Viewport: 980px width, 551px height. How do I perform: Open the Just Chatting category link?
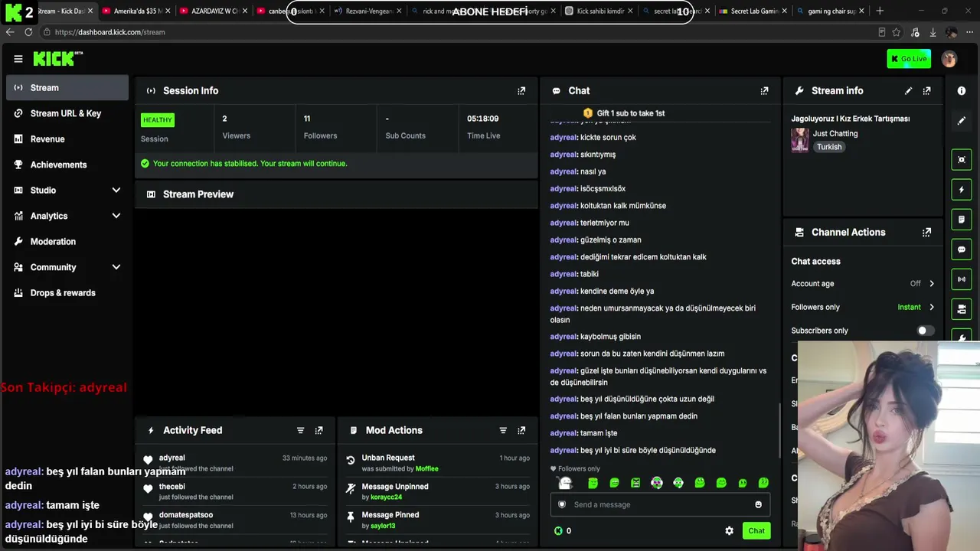point(835,133)
